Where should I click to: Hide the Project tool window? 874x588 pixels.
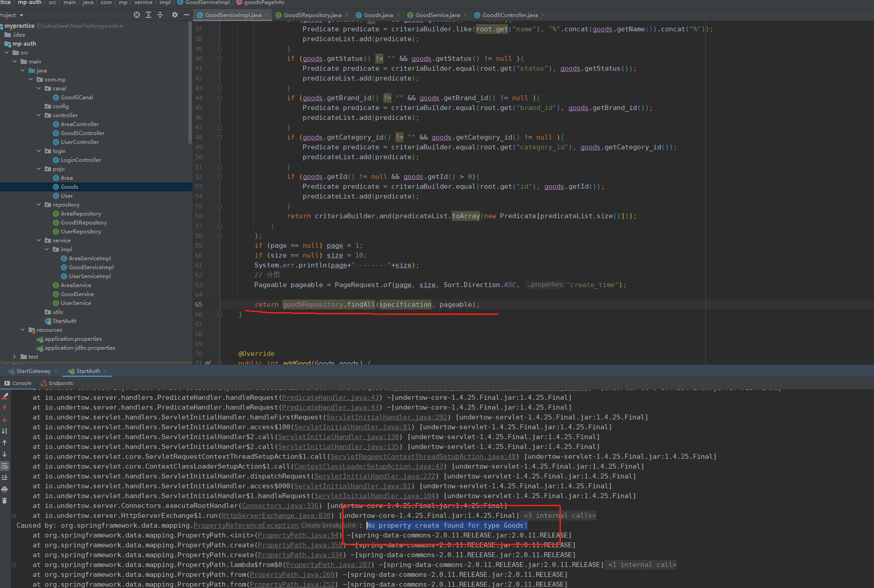(186, 15)
